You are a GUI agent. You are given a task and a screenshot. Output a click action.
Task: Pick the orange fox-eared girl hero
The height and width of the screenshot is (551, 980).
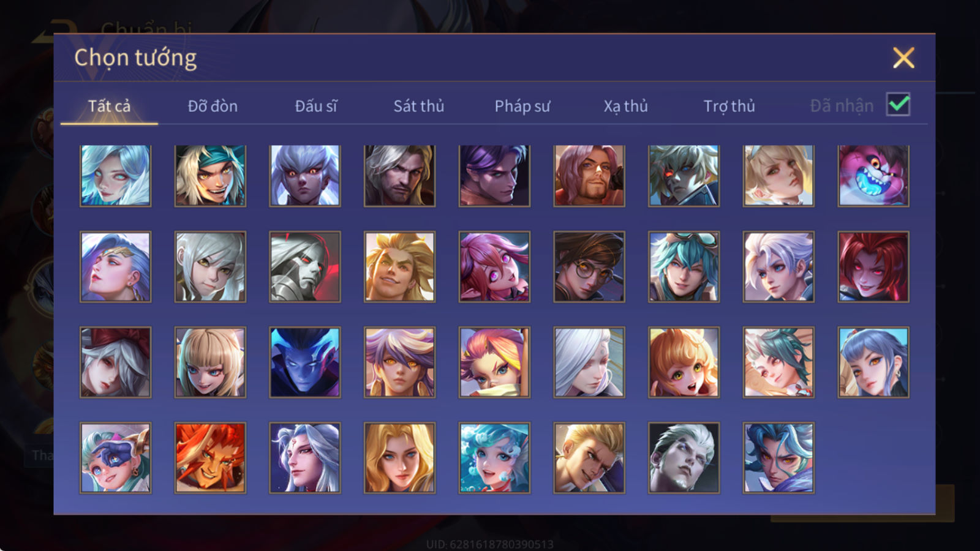pos(684,362)
